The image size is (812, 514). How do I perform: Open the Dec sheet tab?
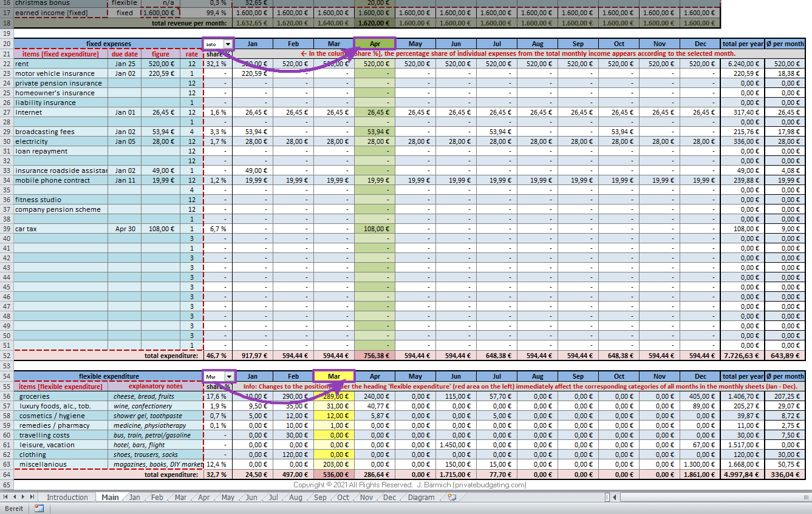coord(389,498)
